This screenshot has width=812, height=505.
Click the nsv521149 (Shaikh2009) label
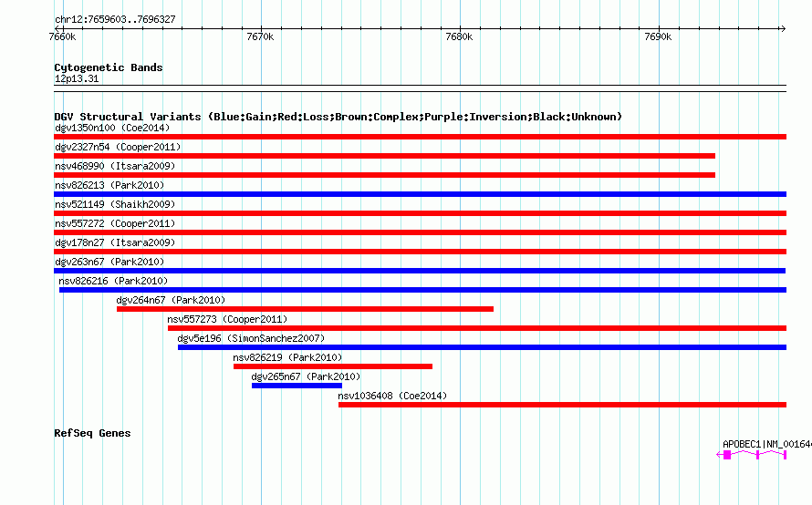[115, 204]
